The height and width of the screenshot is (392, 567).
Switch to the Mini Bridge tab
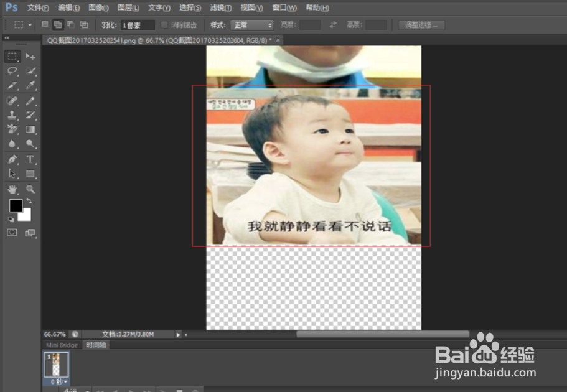(62, 345)
